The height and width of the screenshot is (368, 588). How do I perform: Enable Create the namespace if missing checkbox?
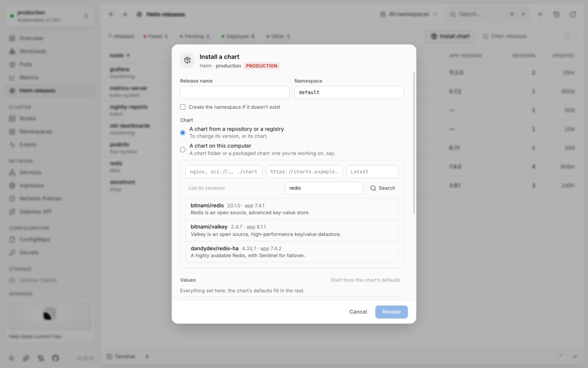183,107
